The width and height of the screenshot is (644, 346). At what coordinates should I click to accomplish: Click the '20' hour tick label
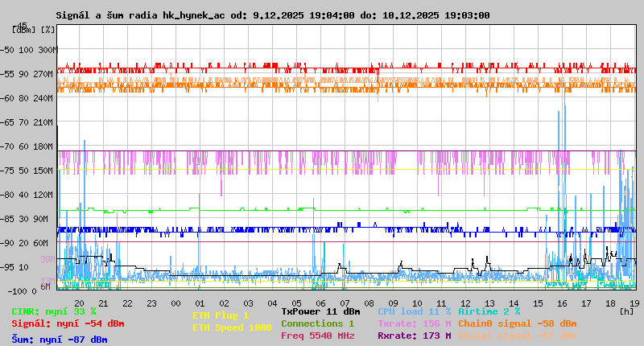79,303
